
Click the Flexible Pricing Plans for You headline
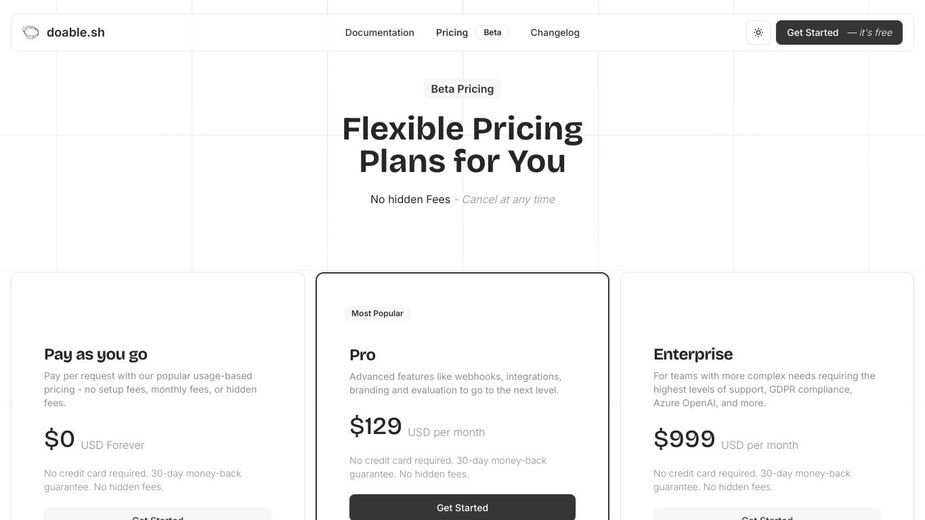point(462,145)
